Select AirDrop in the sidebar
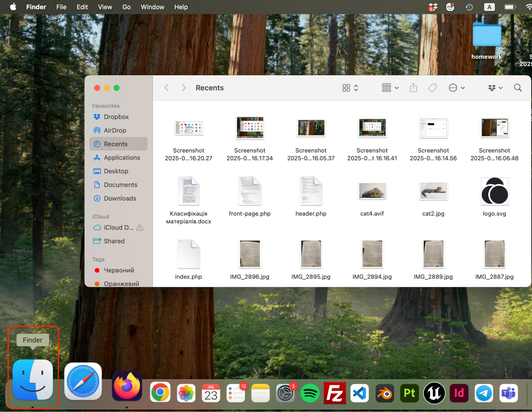Image resolution: width=532 pixels, height=412 pixels. [x=114, y=130]
